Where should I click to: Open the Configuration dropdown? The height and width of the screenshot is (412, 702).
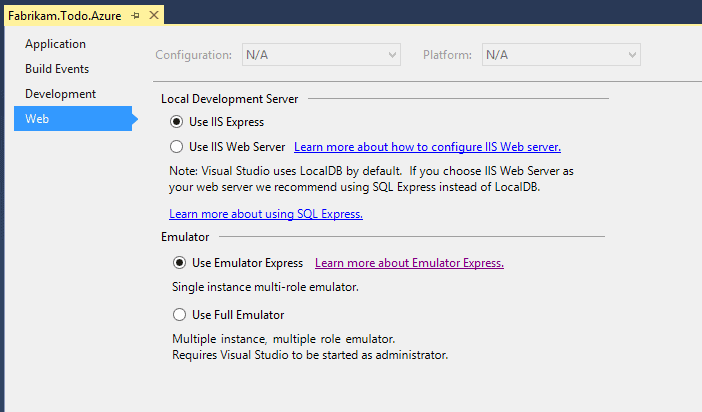tap(321, 55)
